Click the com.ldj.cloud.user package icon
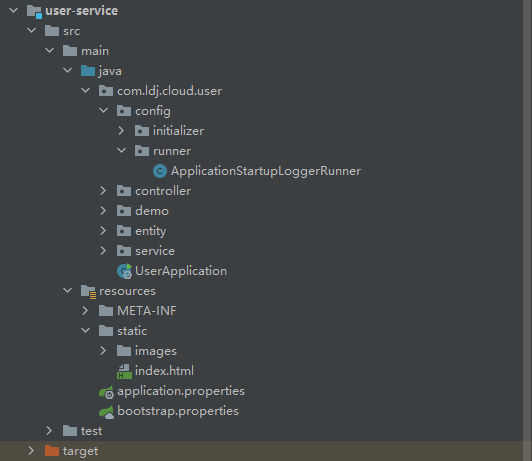The image size is (532, 461). click(x=106, y=91)
